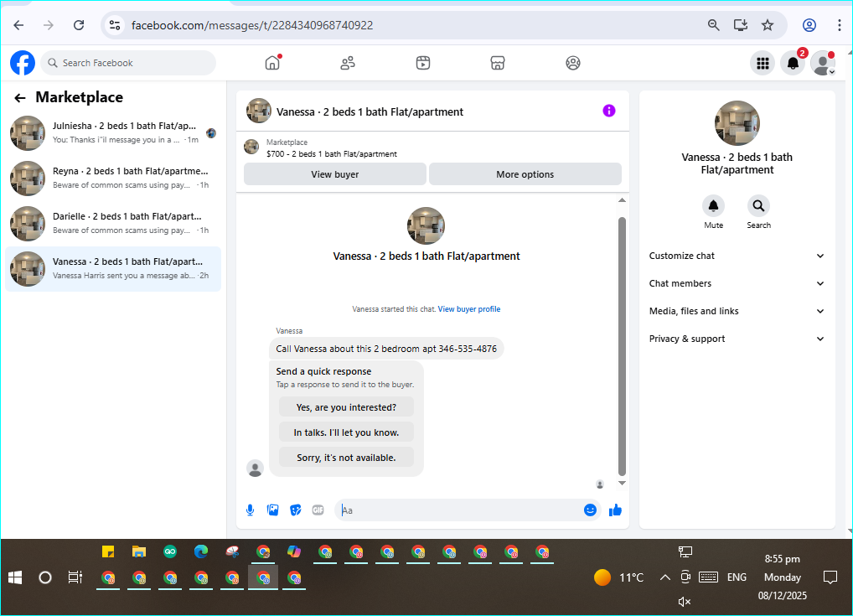Expand the Customize chat section
This screenshot has height=616, width=853.
737,256
